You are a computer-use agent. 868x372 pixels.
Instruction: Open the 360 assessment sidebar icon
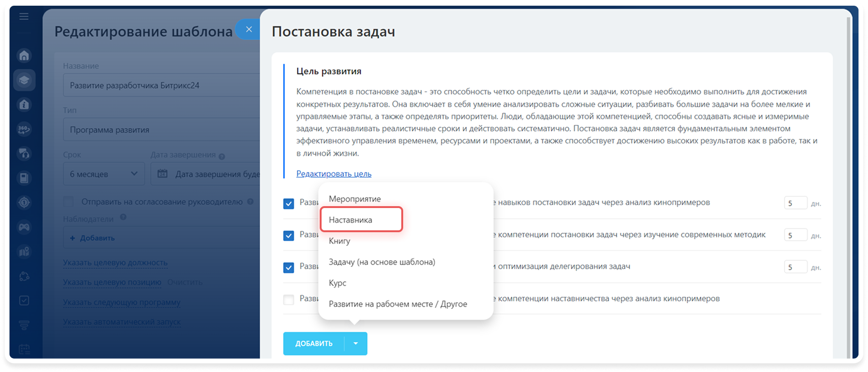point(24,129)
